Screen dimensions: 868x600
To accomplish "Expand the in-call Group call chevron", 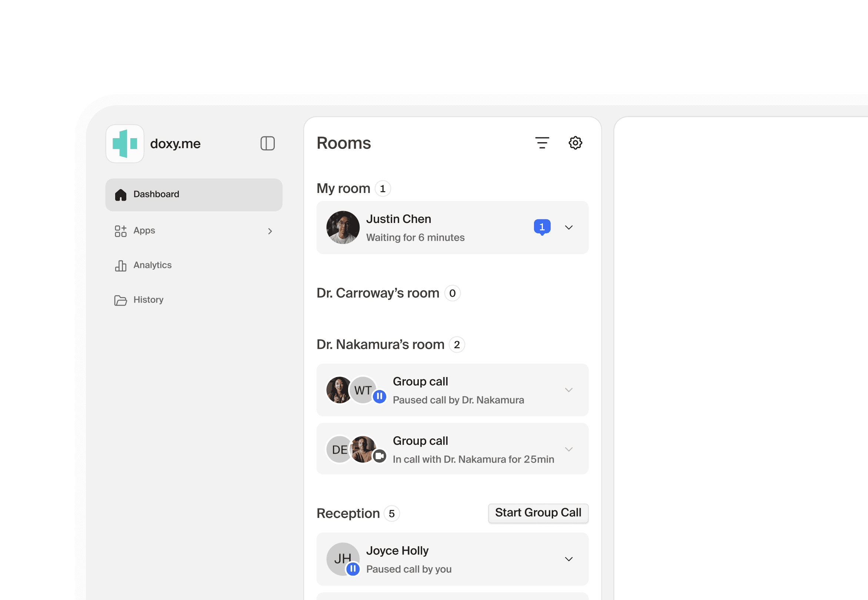I will [x=569, y=449].
